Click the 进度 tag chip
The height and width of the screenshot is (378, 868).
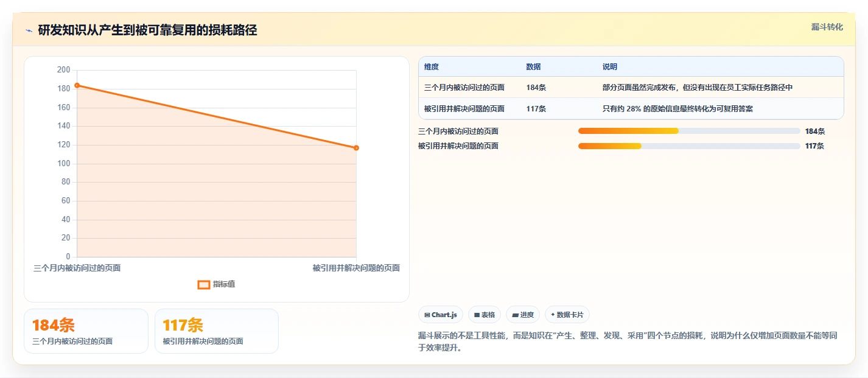(523, 315)
